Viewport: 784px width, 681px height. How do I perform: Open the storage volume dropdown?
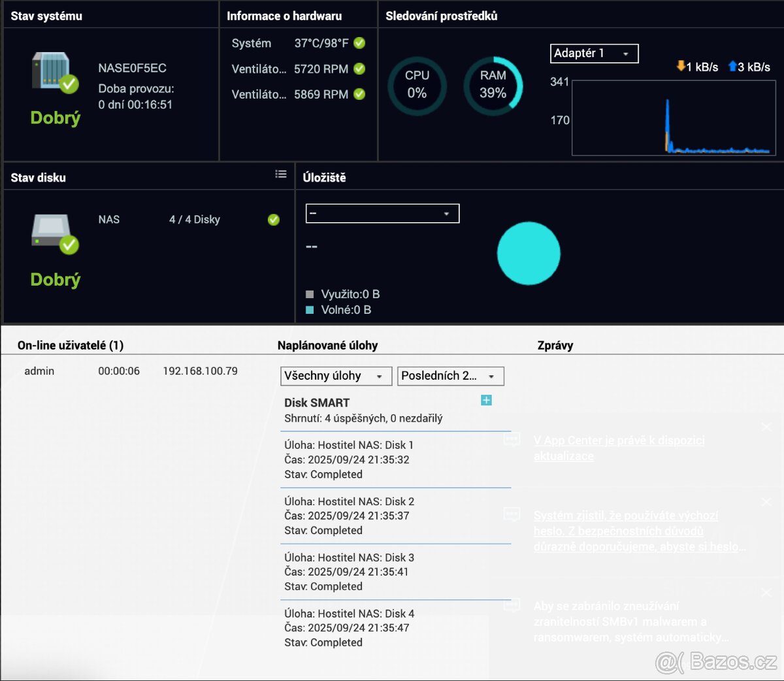(382, 214)
